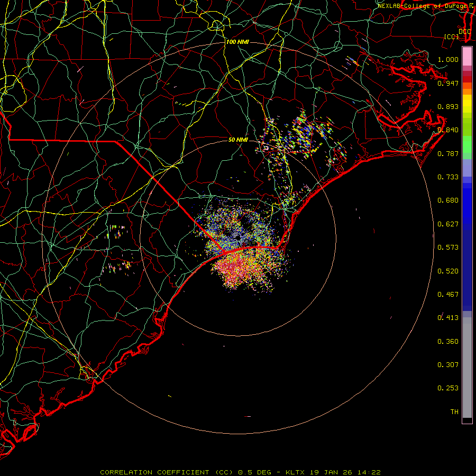Select the 0.733 color scale value
The width and height of the screenshot is (476, 476).
click(x=448, y=177)
